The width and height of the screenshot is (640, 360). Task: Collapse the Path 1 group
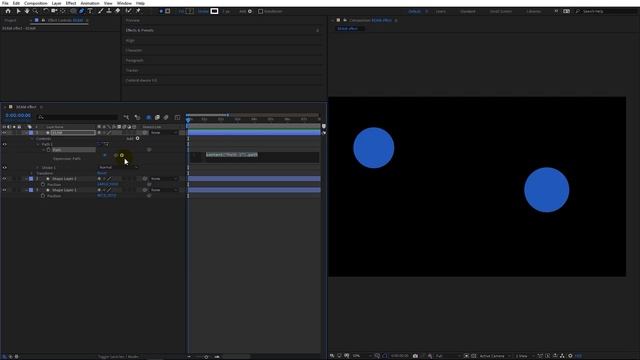38,144
